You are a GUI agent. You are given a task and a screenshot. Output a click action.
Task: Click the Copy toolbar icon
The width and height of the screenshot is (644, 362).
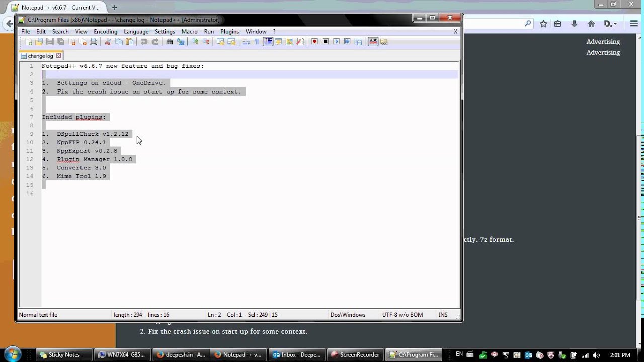point(119,42)
